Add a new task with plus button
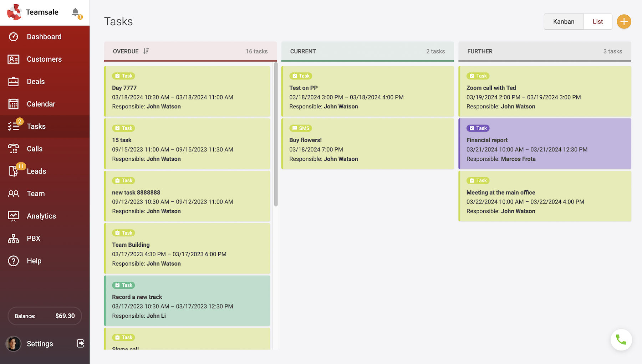642x364 pixels. tap(624, 22)
